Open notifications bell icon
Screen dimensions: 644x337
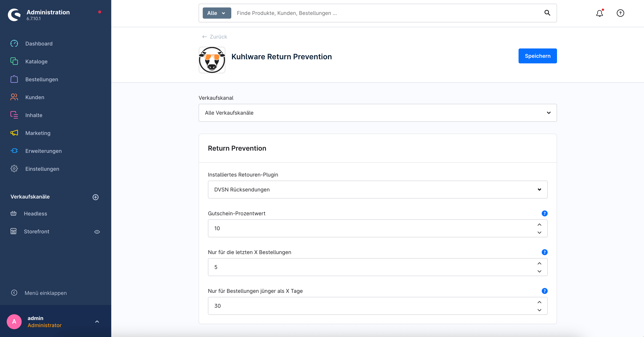[x=600, y=13]
